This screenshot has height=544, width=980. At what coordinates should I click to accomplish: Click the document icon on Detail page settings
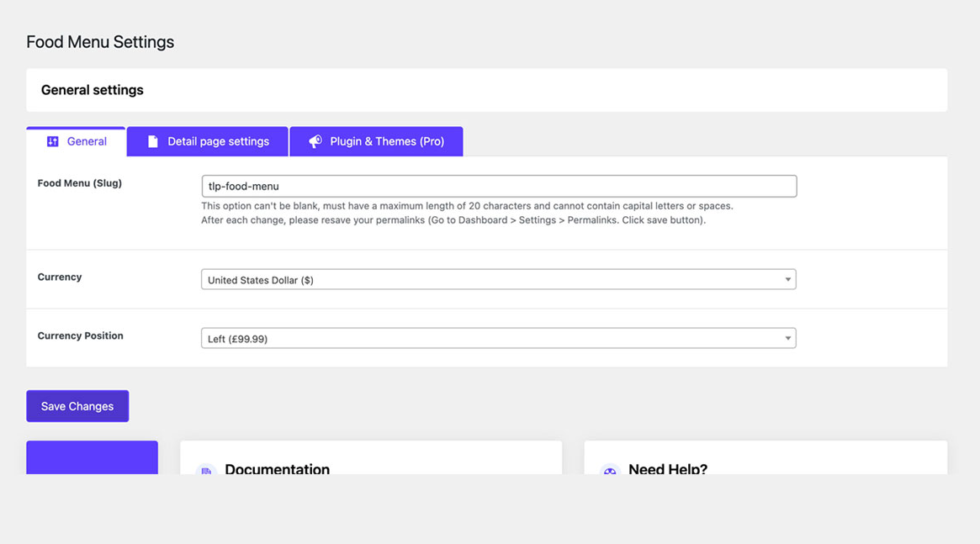coord(152,141)
